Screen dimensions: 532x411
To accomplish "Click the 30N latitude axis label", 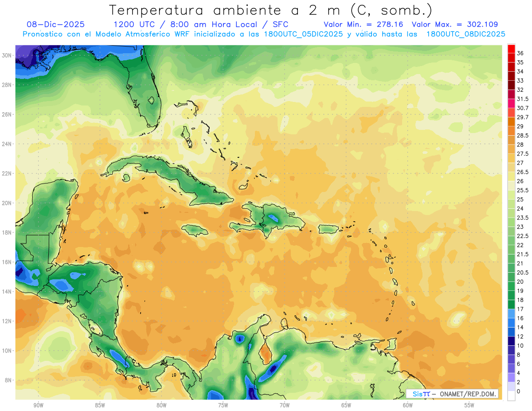I will pos(7,55).
